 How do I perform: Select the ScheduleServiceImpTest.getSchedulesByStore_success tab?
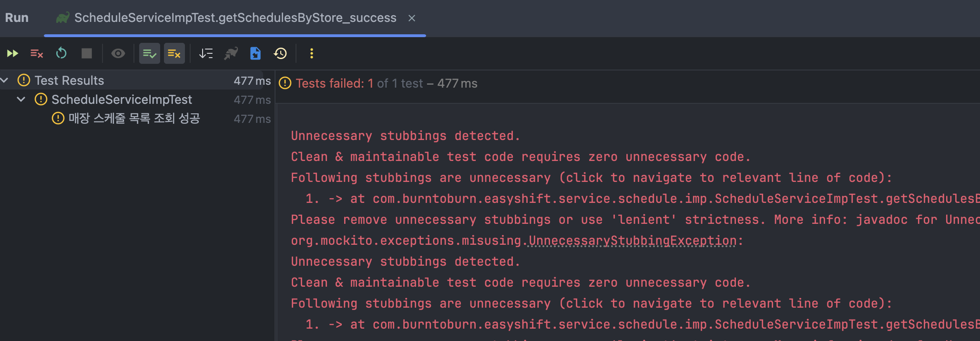point(235,18)
